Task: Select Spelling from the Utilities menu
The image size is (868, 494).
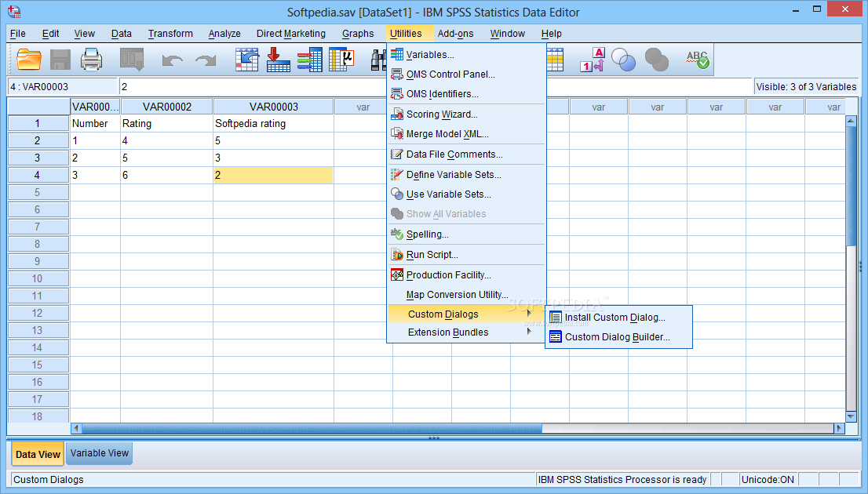Action: click(x=467, y=234)
